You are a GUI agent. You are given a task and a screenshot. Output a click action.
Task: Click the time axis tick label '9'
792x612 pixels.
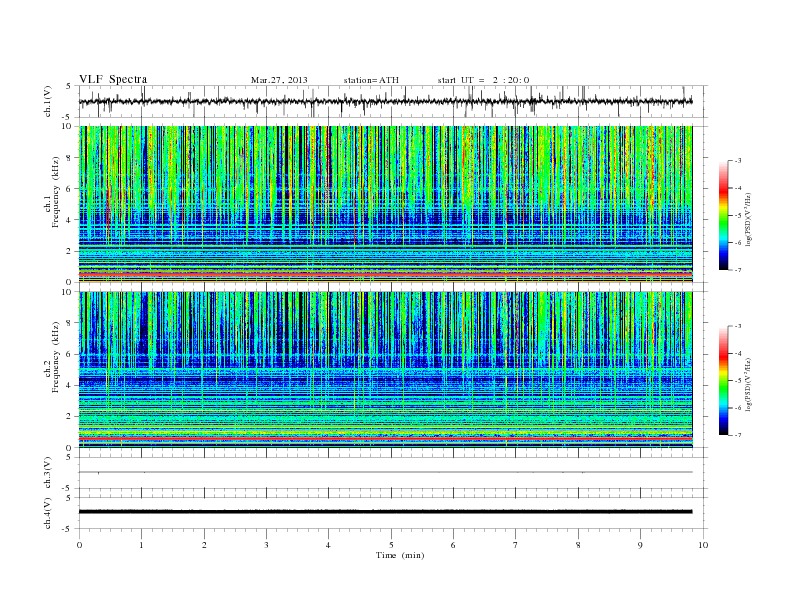pyautogui.click(x=641, y=545)
